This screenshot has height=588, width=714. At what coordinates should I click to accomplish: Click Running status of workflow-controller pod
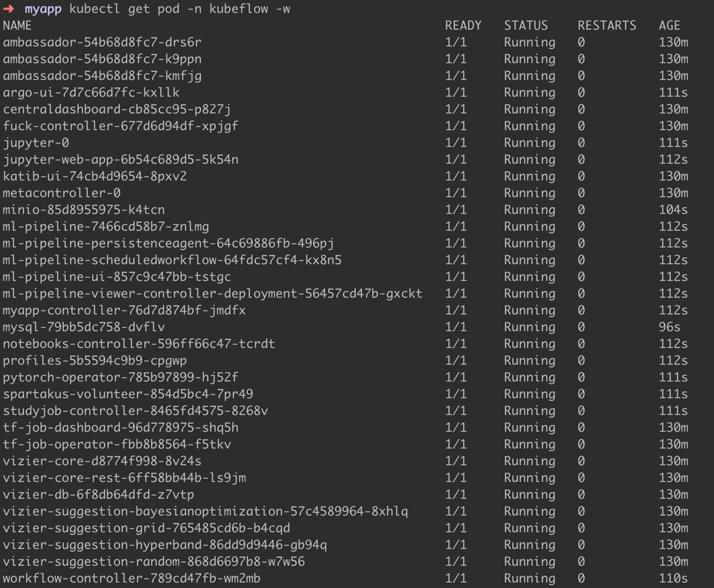tap(530, 579)
